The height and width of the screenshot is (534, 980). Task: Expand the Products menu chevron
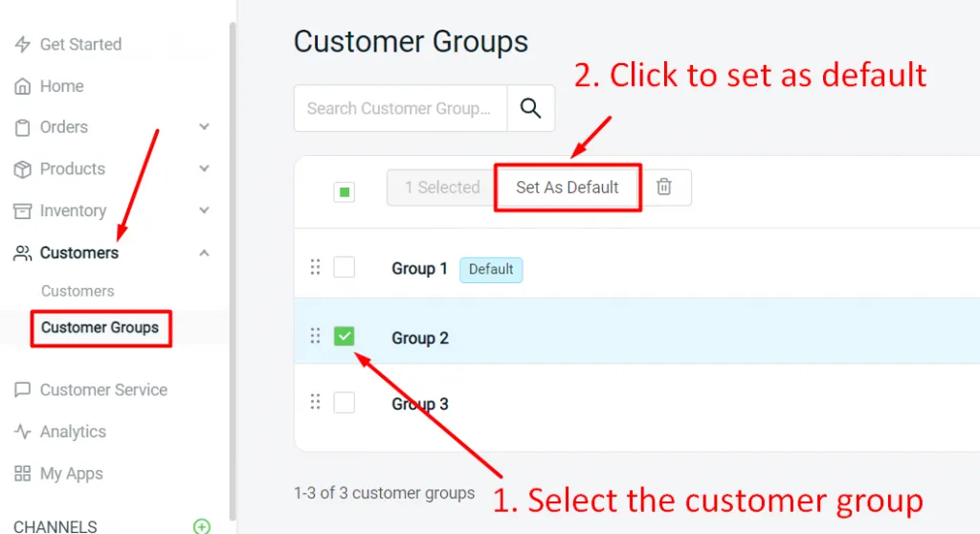pos(204,168)
